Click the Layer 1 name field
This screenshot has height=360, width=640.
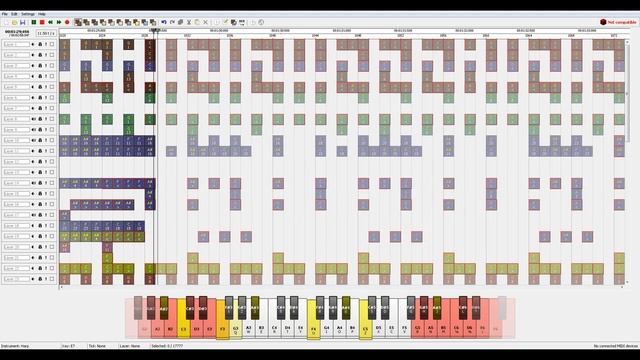tap(17, 44)
